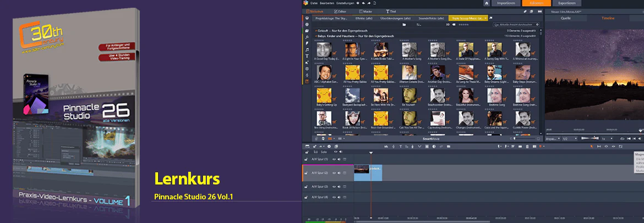Click the split-screen circle icon in timeline toolbar
The width and height of the screenshot is (644, 223).
tap(434, 146)
